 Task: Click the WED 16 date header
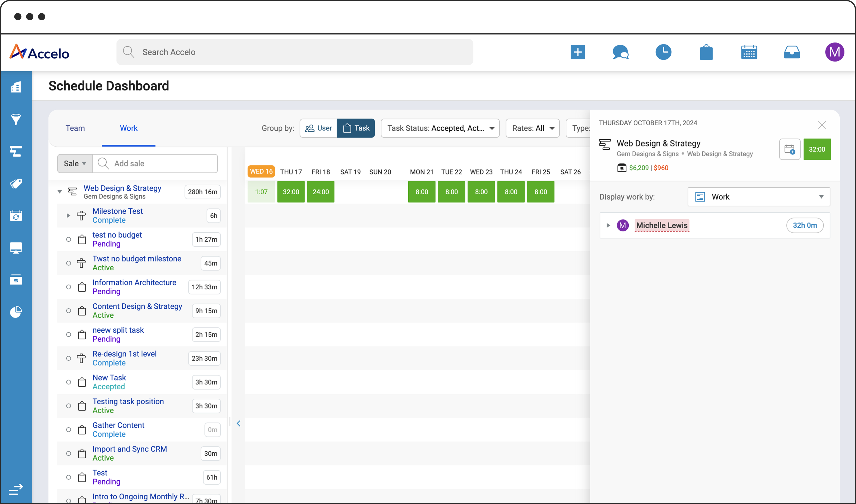(x=261, y=172)
